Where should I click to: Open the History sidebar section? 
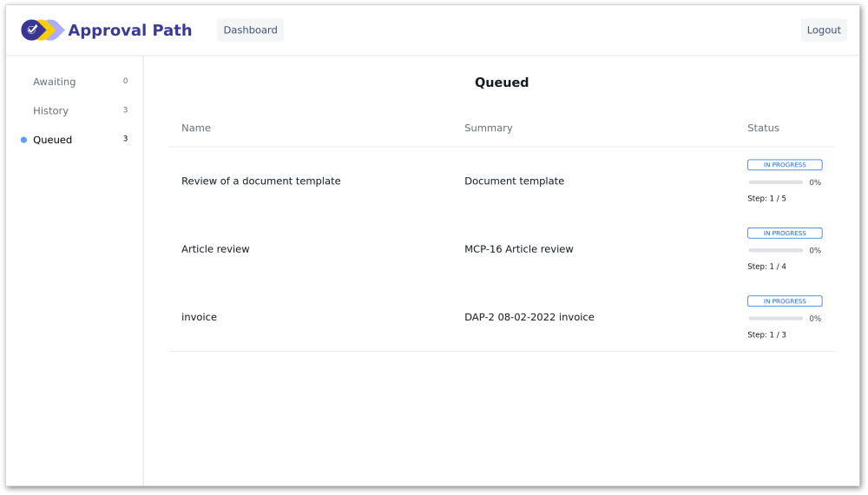75,111
